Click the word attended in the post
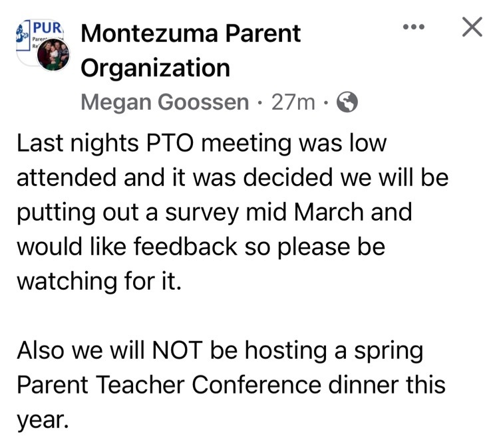499x448 pixels. click(x=67, y=177)
